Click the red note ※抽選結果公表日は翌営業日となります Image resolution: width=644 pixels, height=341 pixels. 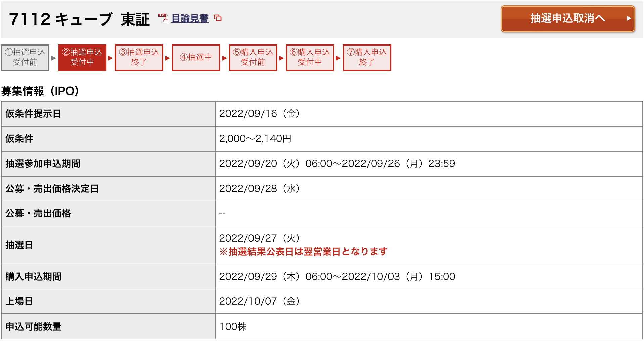tap(304, 252)
